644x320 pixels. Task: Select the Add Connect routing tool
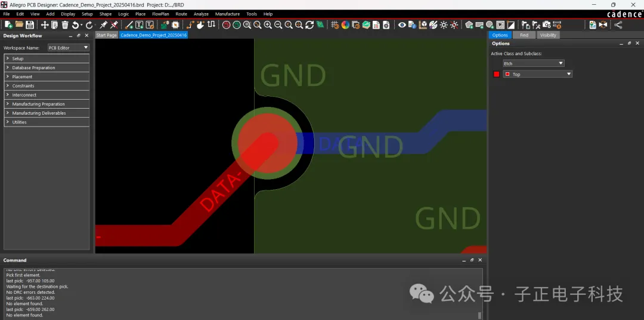click(x=190, y=24)
